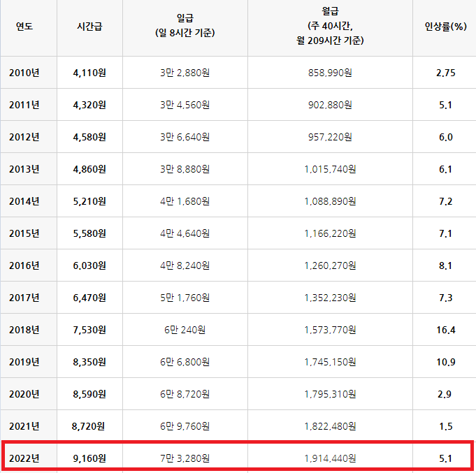476x473 pixels.
Task: Select the increase rate 2.9
Action: click(x=445, y=395)
